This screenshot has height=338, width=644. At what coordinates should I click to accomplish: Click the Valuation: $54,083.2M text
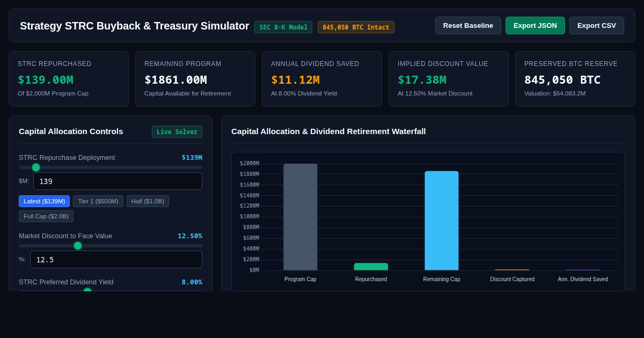click(555, 93)
